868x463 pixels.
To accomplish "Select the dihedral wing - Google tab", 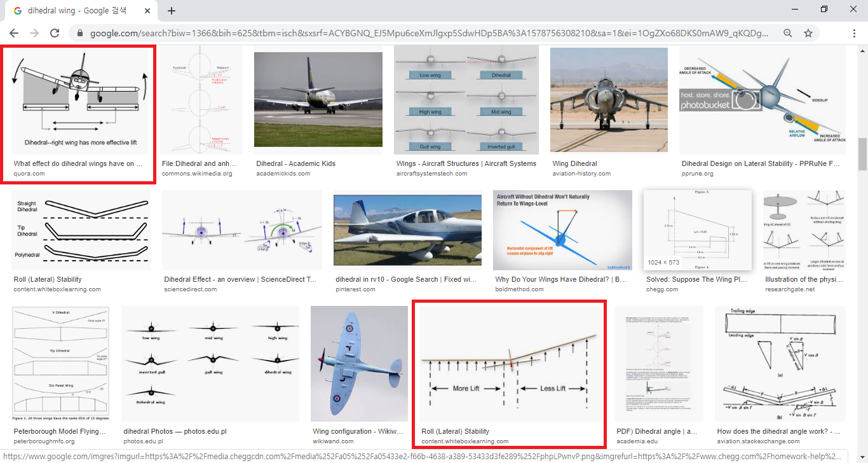I will point(83,11).
